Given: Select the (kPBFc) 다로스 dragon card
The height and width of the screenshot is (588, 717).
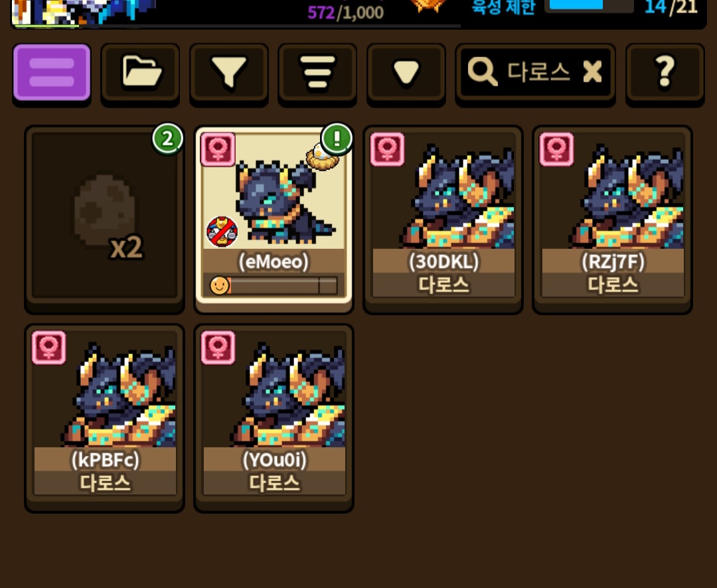Looking at the screenshot, I should (x=105, y=417).
